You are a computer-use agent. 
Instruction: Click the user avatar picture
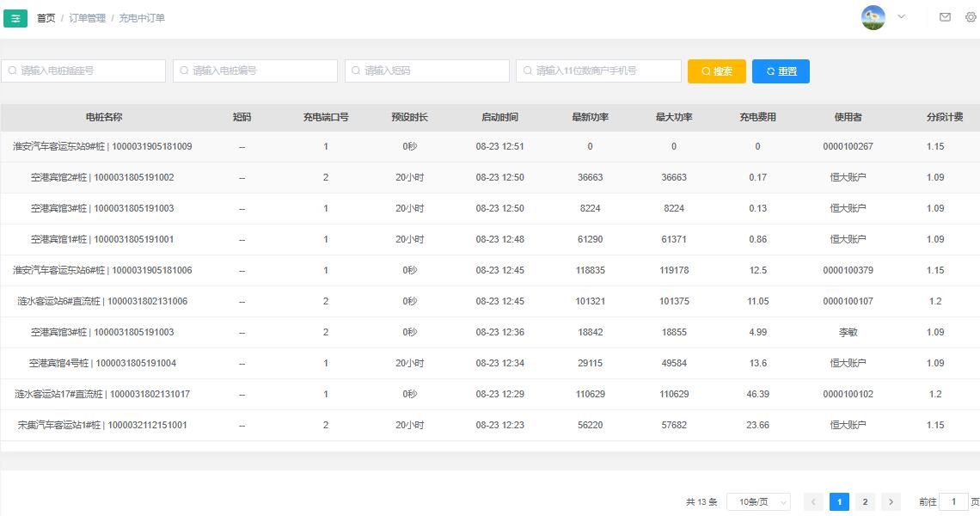[873, 17]
